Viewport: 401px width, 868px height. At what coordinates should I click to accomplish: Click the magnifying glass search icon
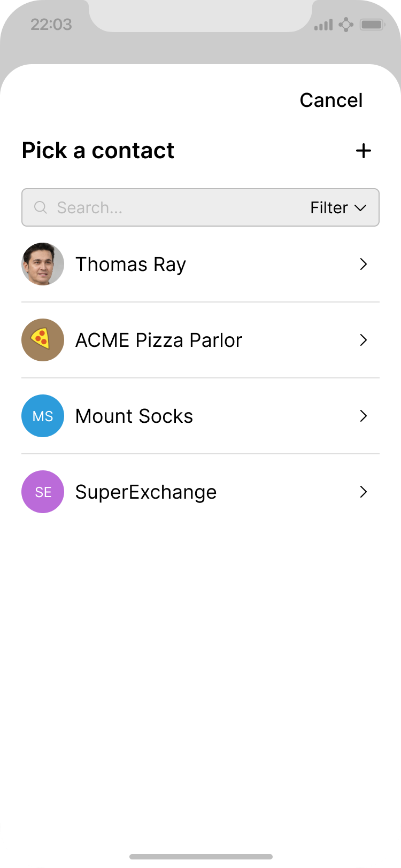click(41, 207)
